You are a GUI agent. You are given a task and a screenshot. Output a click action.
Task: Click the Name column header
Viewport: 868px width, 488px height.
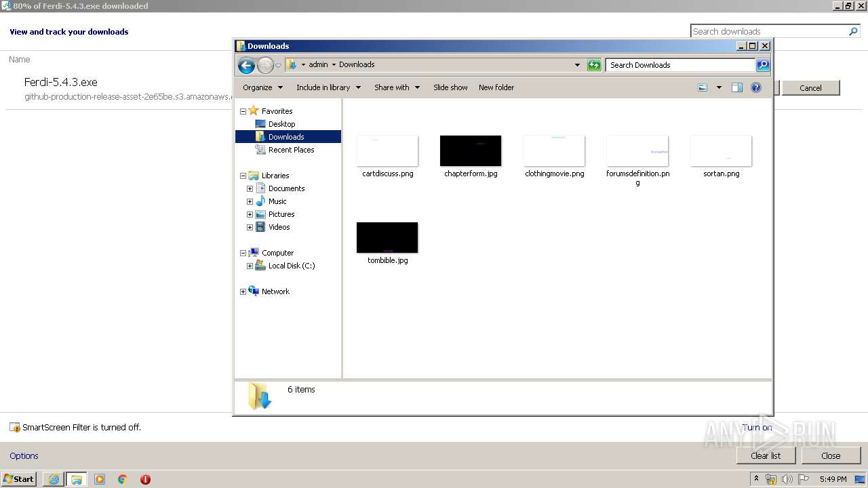[x=20, y=60]
